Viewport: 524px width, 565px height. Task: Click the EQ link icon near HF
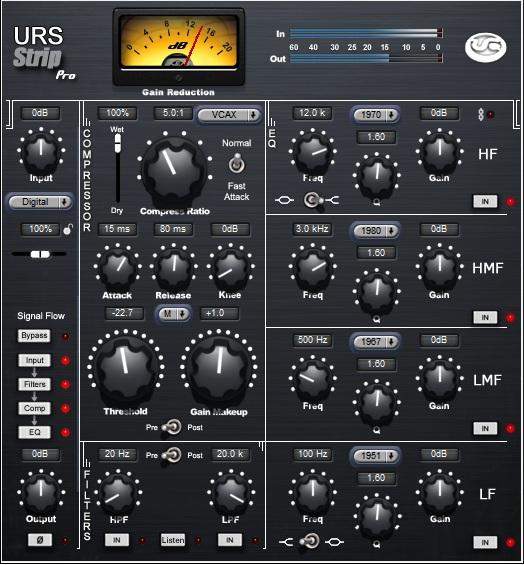click(481, 115)
